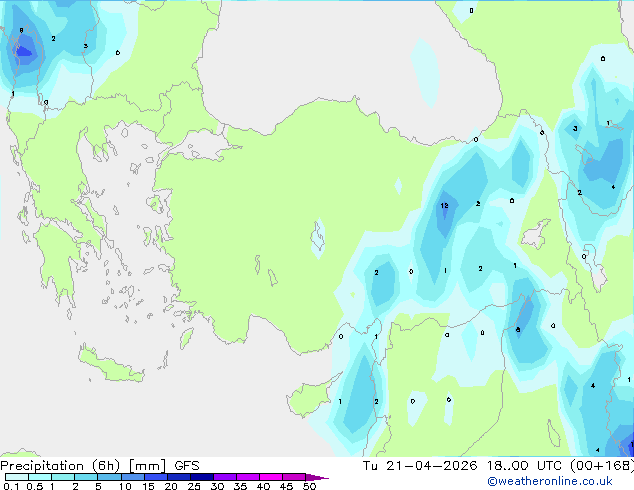Select the 5–10 mm legend color swatch
This screenshot has width=634, height=490.
109,477
